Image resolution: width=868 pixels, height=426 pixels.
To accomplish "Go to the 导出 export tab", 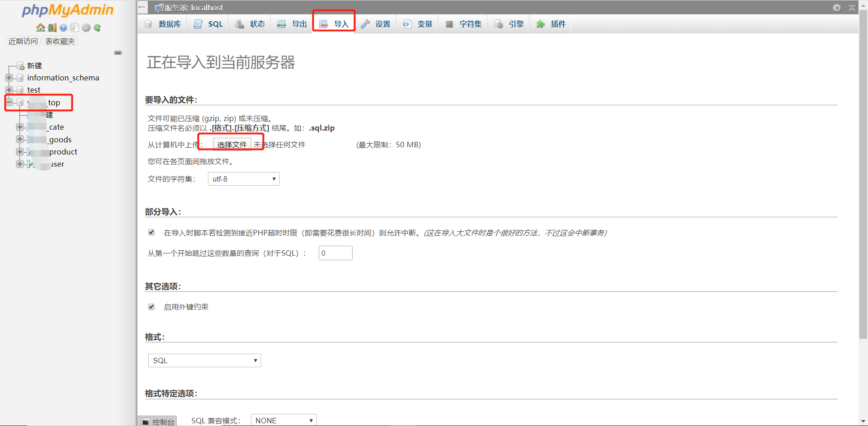I will click(292, 24).
